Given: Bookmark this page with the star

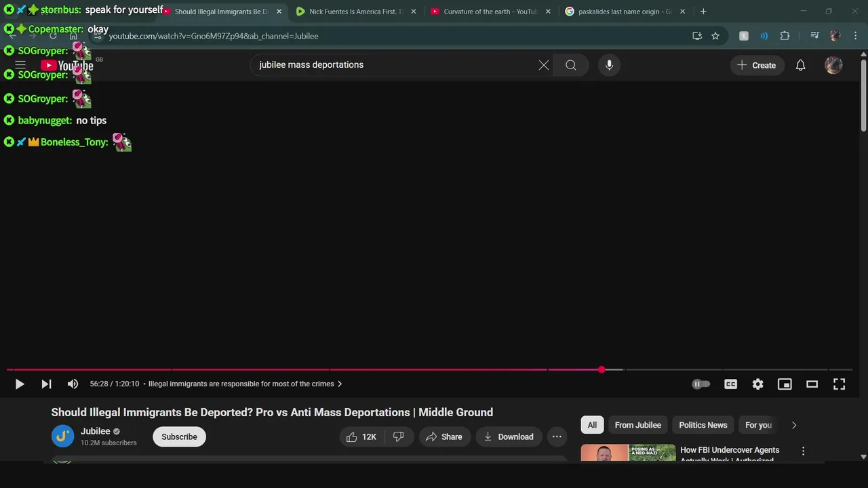Looking at the screenshot, I should pos(715,36).
